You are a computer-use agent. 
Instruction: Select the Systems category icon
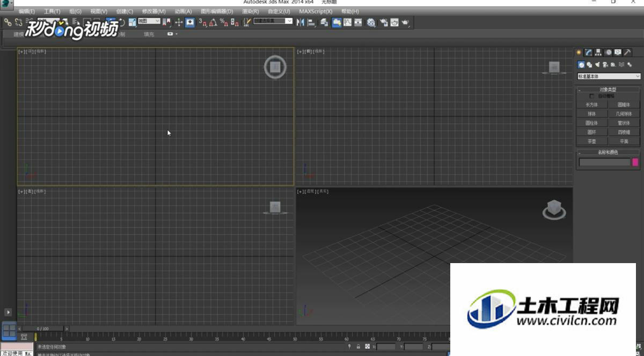click(x=630, y=64)
